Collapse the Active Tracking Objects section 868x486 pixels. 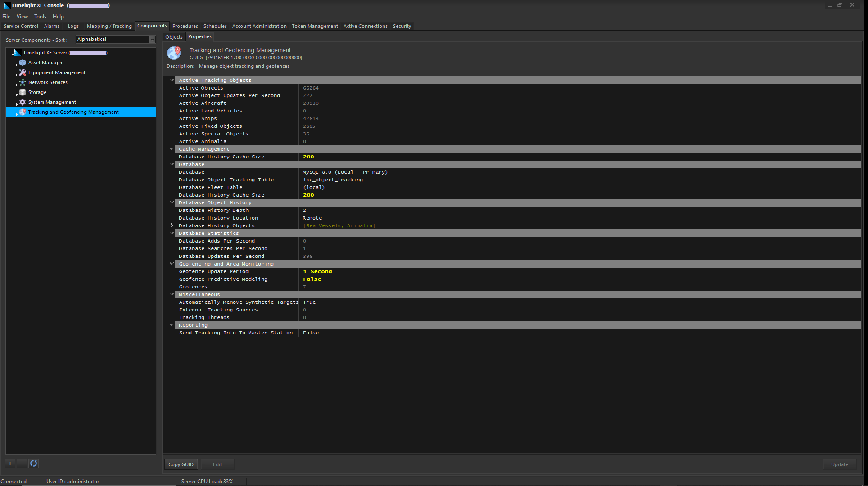(172, 80)
